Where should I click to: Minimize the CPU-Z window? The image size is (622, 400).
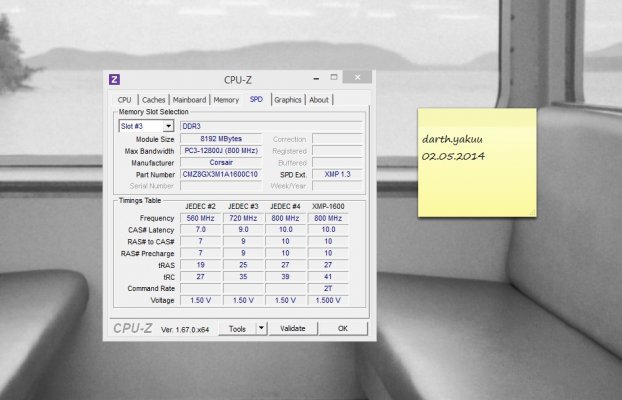tap(316, 79)
